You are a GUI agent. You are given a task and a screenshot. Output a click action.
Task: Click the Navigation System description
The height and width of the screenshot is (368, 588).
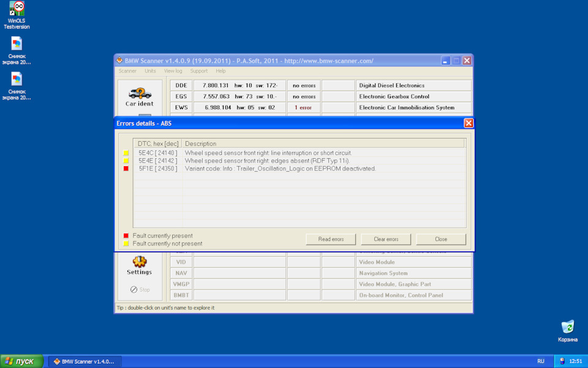tap(383, 273)
